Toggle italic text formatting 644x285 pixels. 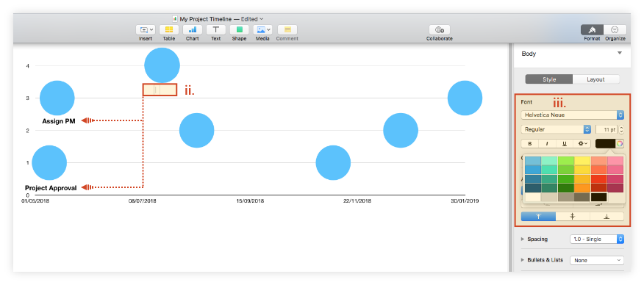pyautogui.click(x=547, y=143)
